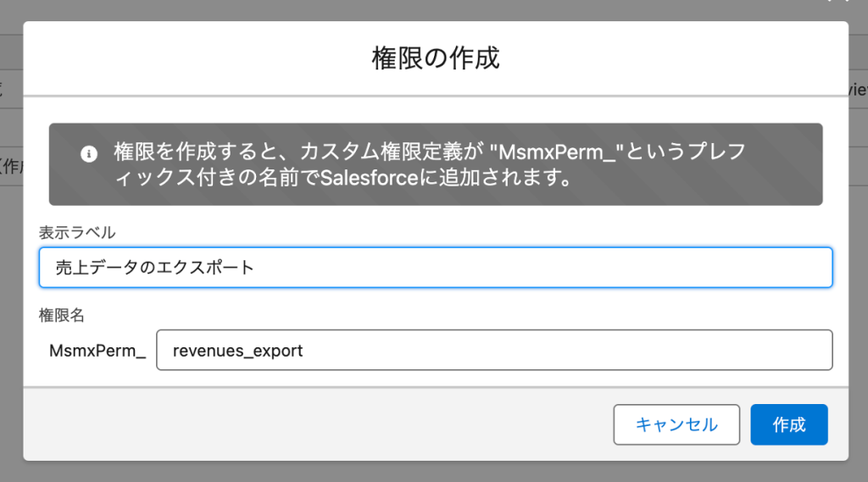Click the word Salesforce in the banner
868x482 pixels.
point(370,178)
